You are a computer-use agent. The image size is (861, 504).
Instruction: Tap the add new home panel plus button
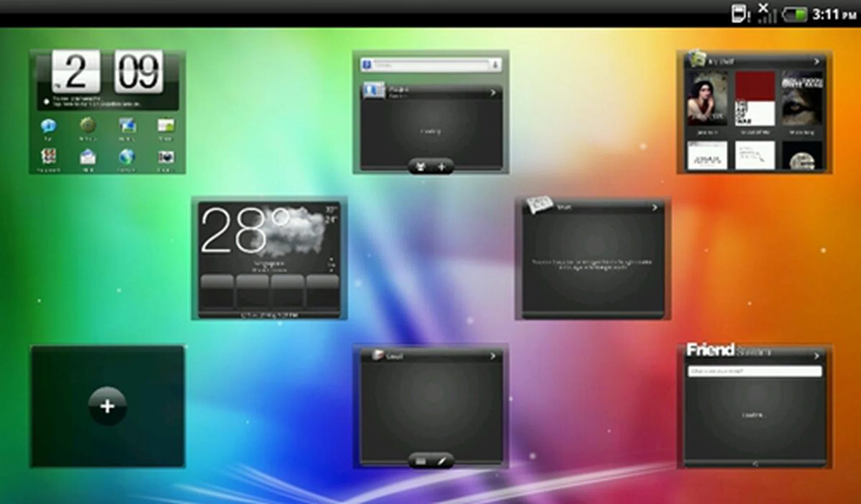coord(107,406)
